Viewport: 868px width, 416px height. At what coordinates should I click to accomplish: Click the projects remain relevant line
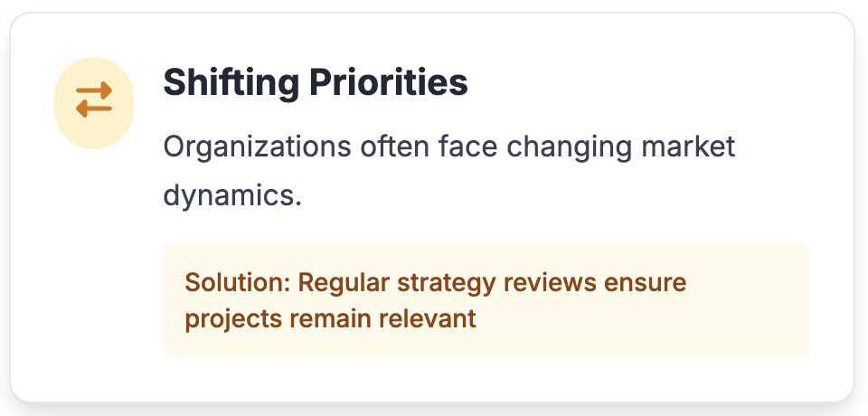331,319
